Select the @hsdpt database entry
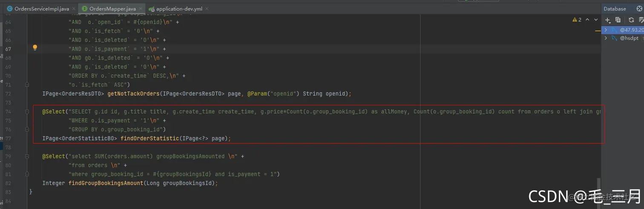This screenshot has height=209, width=644. [629, 38]
